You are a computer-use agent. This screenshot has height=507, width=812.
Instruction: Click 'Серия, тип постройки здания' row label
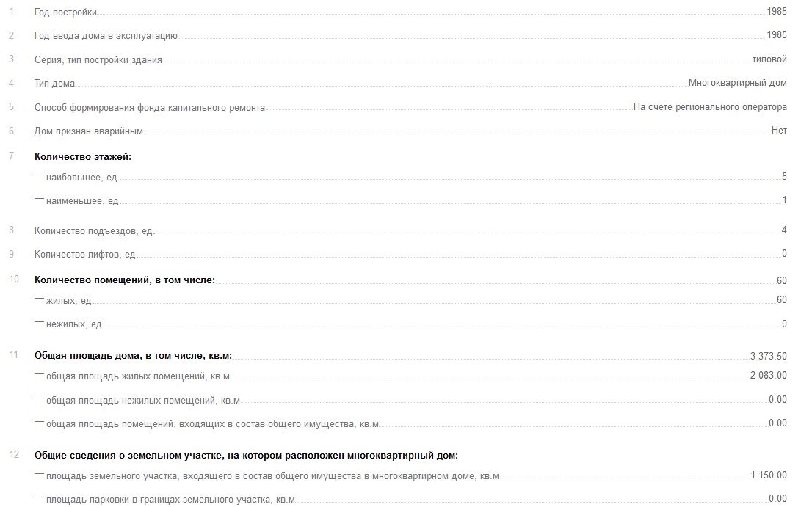click(98, 60)
